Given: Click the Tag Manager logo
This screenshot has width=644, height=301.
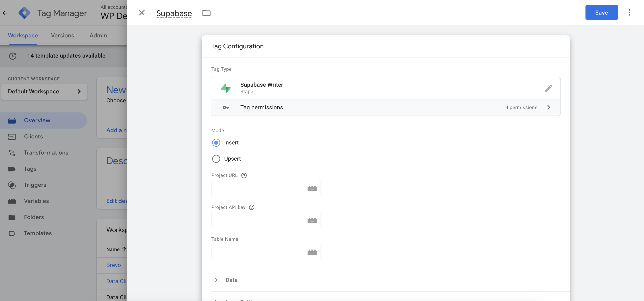Looking at the screenshot, I should point(24,13).
